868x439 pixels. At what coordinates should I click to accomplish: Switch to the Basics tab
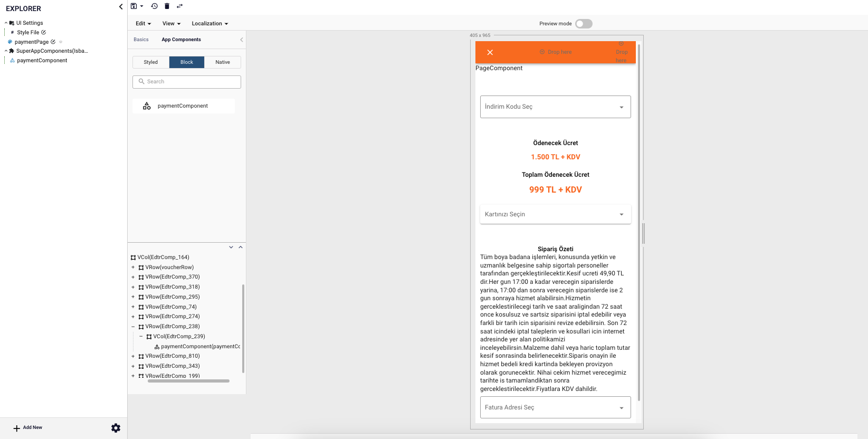coord(141,40)
